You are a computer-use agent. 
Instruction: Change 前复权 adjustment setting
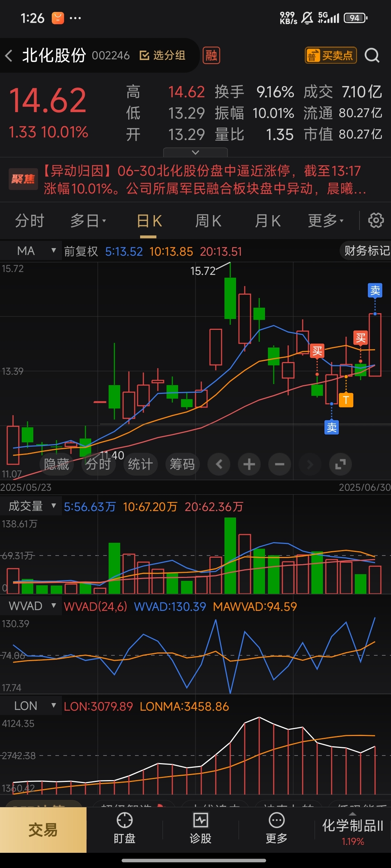pyautogui.click(x=81, y=251)
